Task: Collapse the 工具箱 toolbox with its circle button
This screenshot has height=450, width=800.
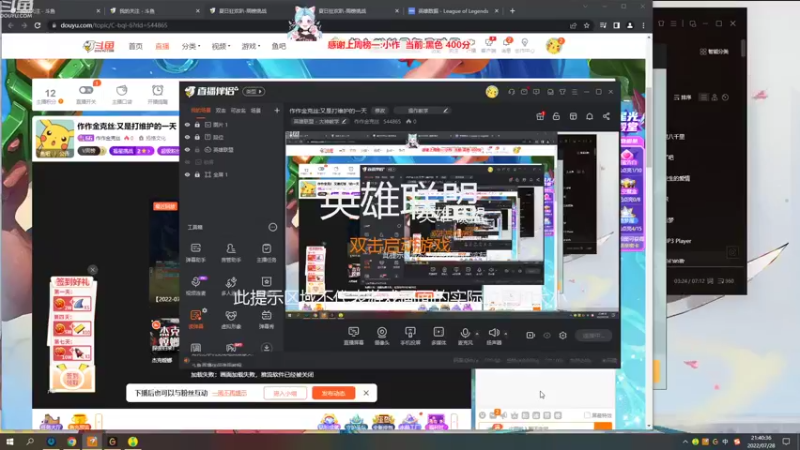Action: (273, 227)
